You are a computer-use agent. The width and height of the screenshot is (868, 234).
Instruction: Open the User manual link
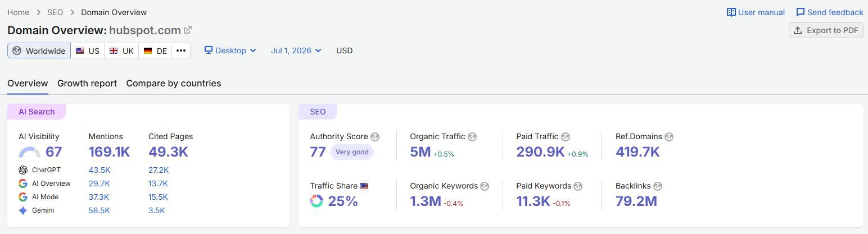pos(756,12)
